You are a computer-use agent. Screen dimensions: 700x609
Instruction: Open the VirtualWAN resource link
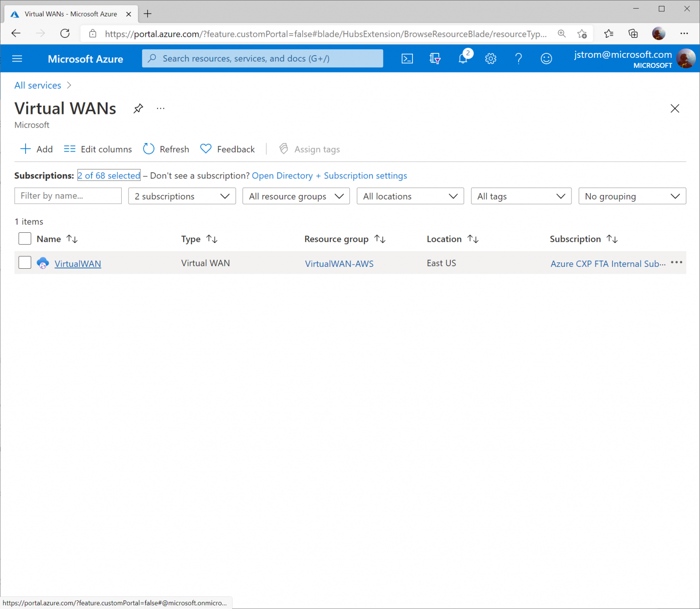click(77, 263)
